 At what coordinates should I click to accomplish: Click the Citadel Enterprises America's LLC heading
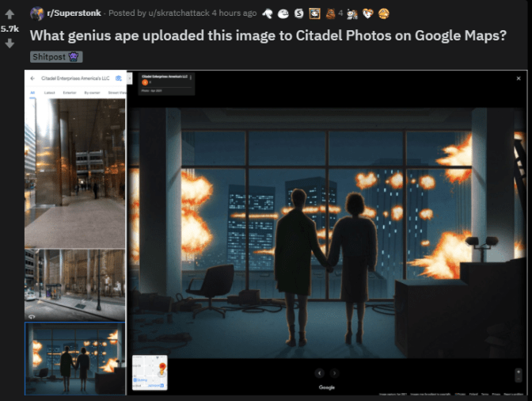point(75,78)
